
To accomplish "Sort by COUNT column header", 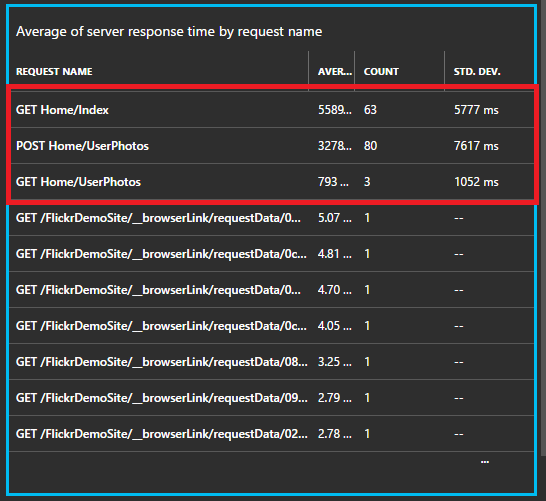I will tap(381, 71).
